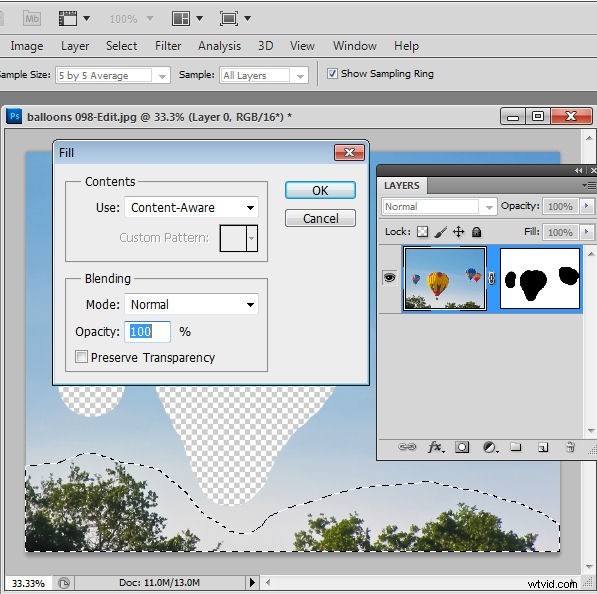Click the mask link chain icon on Layer 0
597x594 pixels.
click(x=492, y=278)
